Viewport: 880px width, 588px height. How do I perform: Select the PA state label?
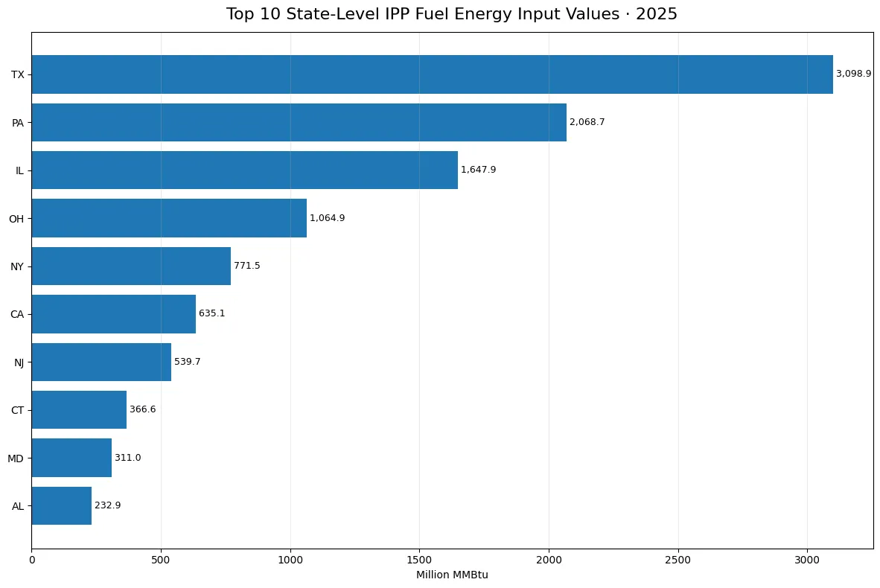(18, 123)
